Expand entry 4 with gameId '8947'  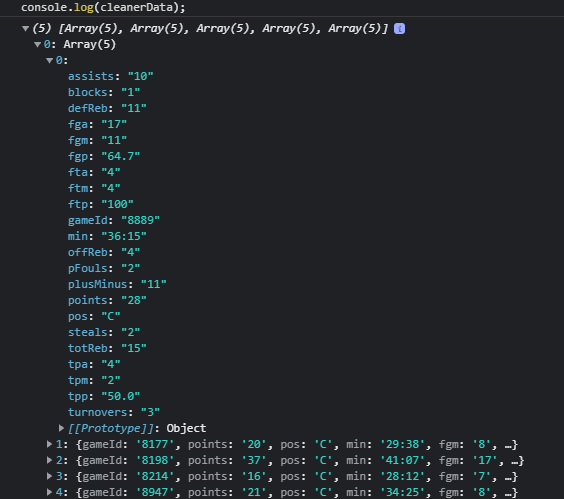pos(49,492)
